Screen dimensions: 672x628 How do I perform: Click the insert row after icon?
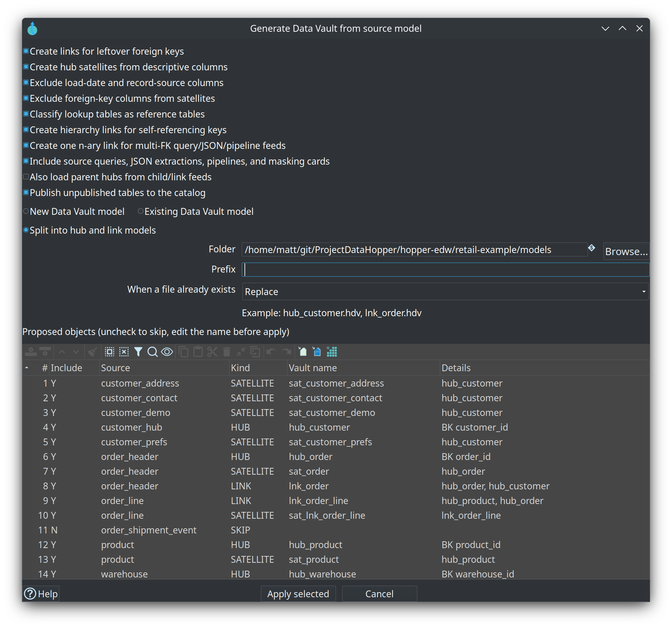[45, 352]
